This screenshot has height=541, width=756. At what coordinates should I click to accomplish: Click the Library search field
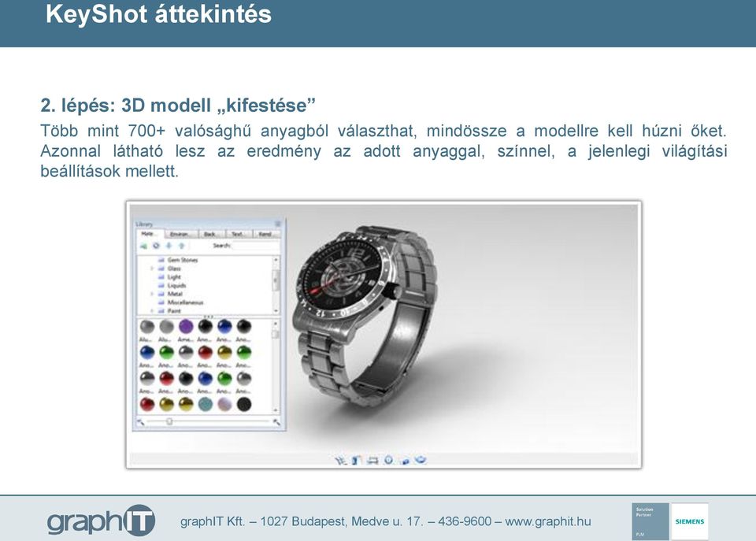255,246
